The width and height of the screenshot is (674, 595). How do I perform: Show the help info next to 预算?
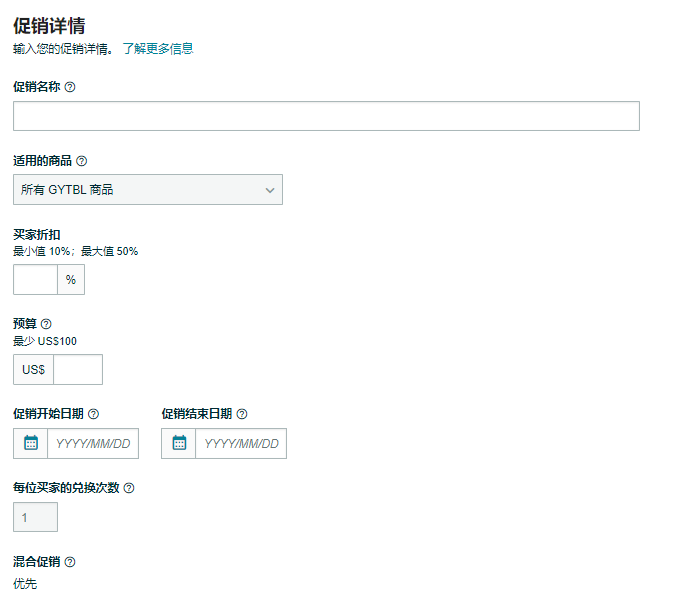point(46,324)
